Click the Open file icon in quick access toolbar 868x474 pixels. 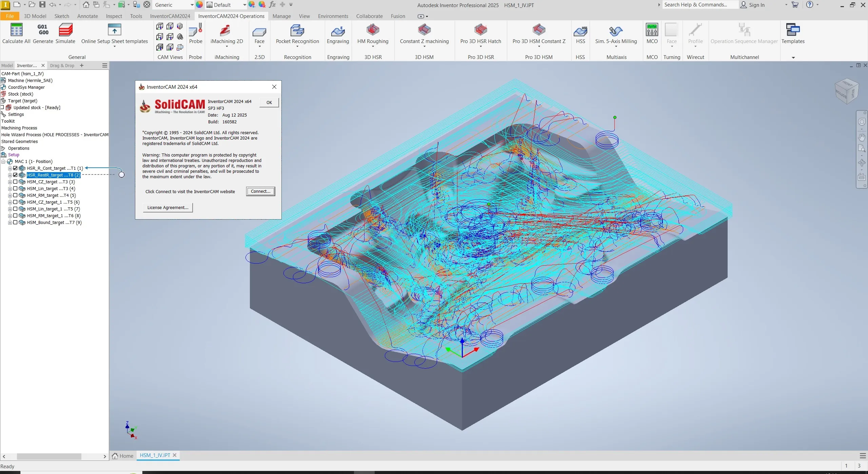[x=32, y=5]
